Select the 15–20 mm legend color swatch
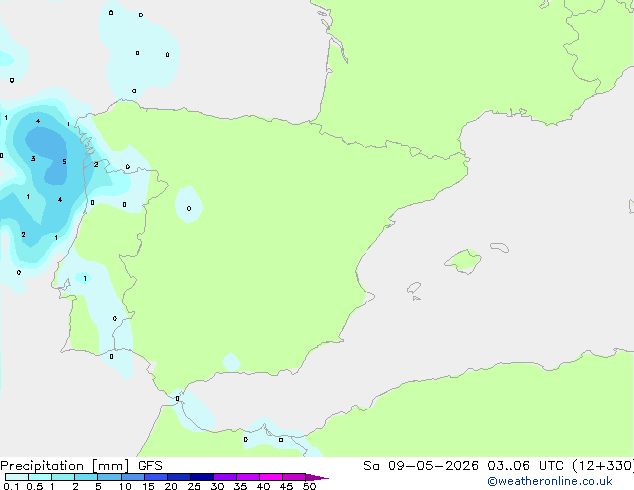634x490 pixels. pos(156,477)
